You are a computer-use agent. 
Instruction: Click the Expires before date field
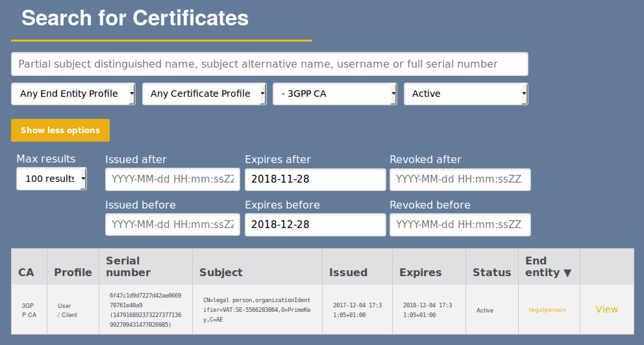[x=315, y=225]
